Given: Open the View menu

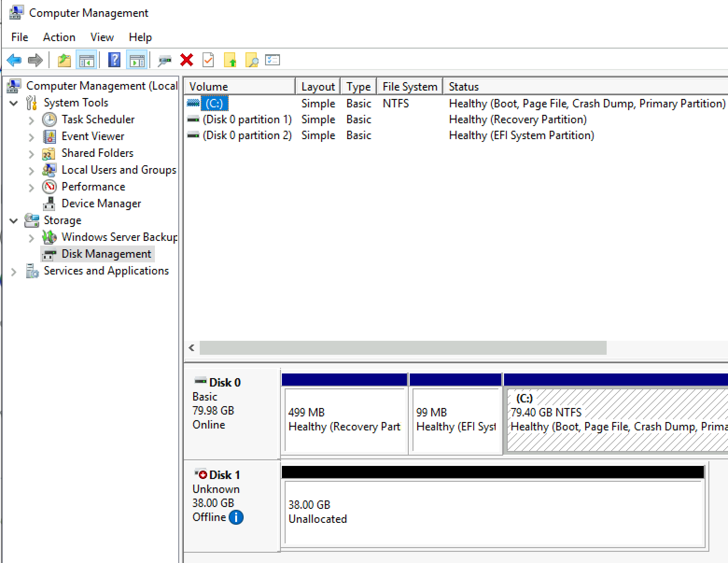Looking at the screenshot, I should click(102, 37).
